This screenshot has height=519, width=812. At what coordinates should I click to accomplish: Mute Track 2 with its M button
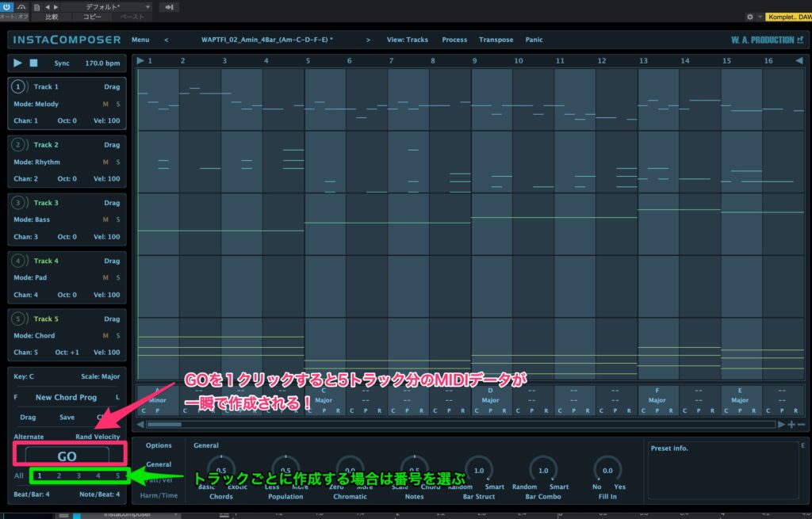click(105, 162)
